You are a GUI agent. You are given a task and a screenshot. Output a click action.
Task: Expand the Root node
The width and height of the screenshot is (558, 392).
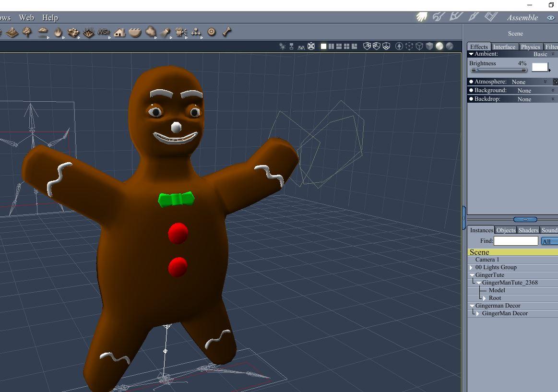click(x=484, y=298)
